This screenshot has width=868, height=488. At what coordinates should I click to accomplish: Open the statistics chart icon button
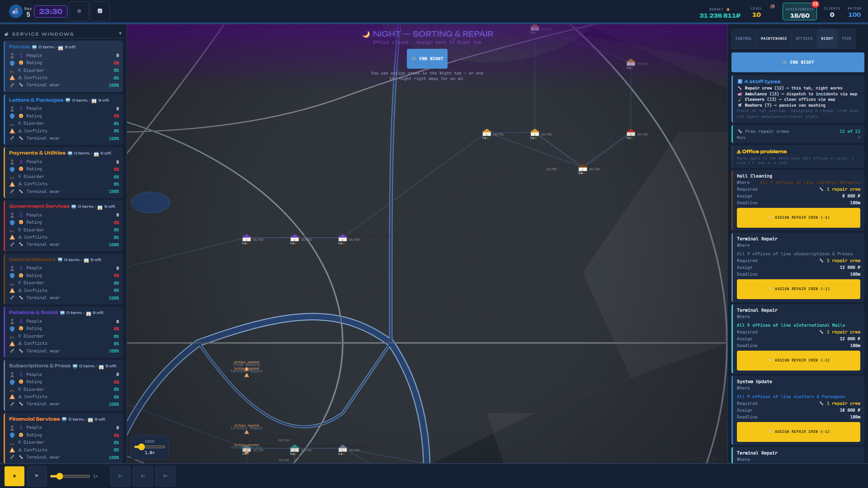pyautogui.click(x=100, y=11)
